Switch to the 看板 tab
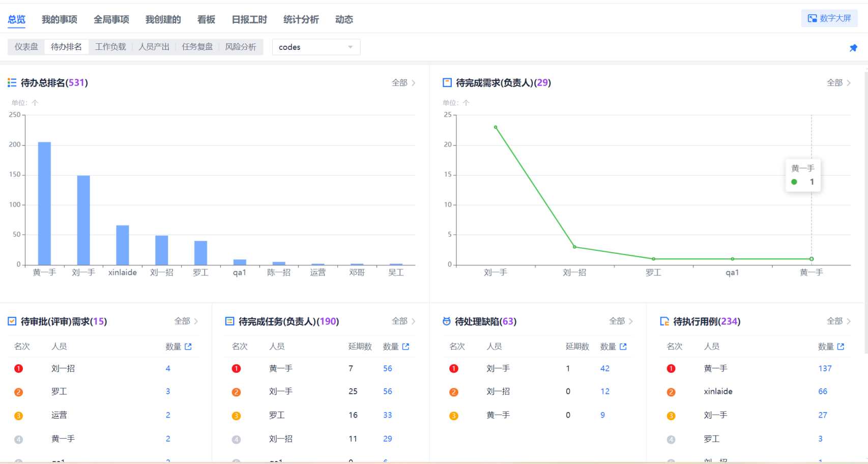The image size is (868, 464). click(x=206, y=19)
